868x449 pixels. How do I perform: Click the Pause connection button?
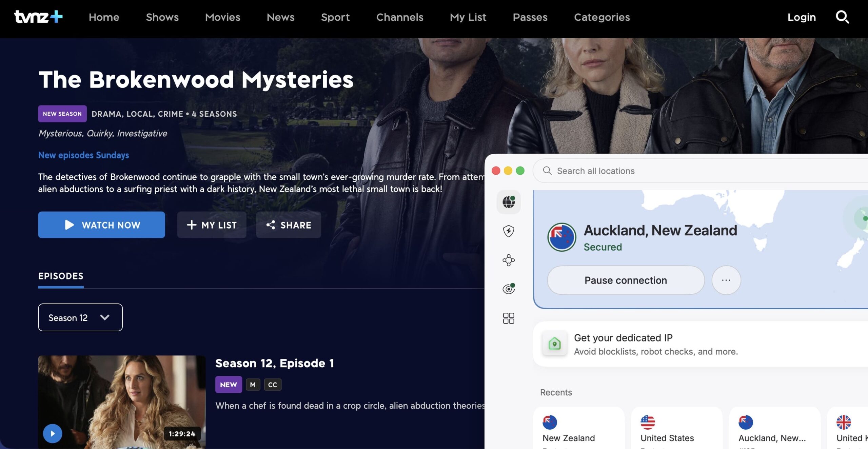[626, 280]
